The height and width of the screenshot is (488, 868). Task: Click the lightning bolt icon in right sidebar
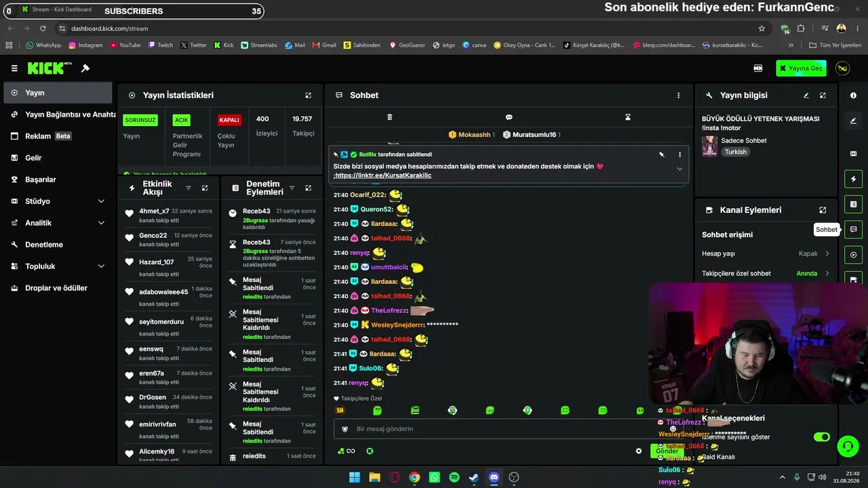coord(853,180)
